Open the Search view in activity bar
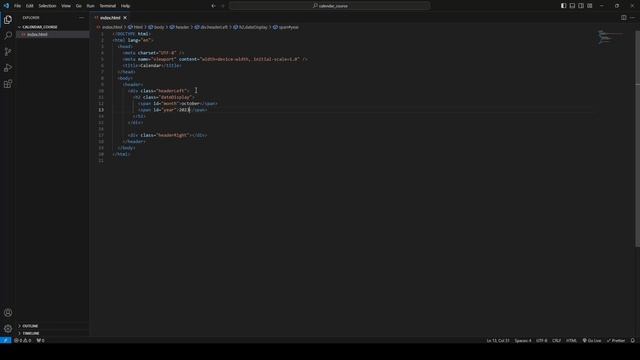 [8, 36]
